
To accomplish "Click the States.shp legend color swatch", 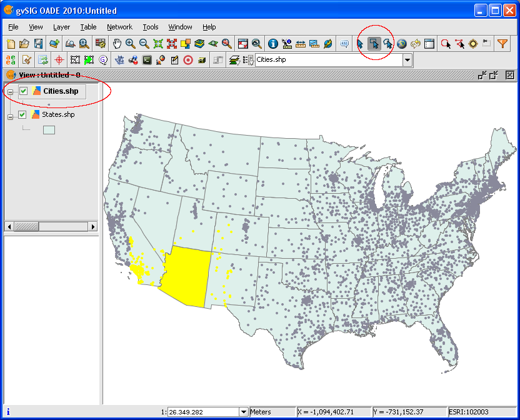I will pyautogui.click(x=49, y=129).
